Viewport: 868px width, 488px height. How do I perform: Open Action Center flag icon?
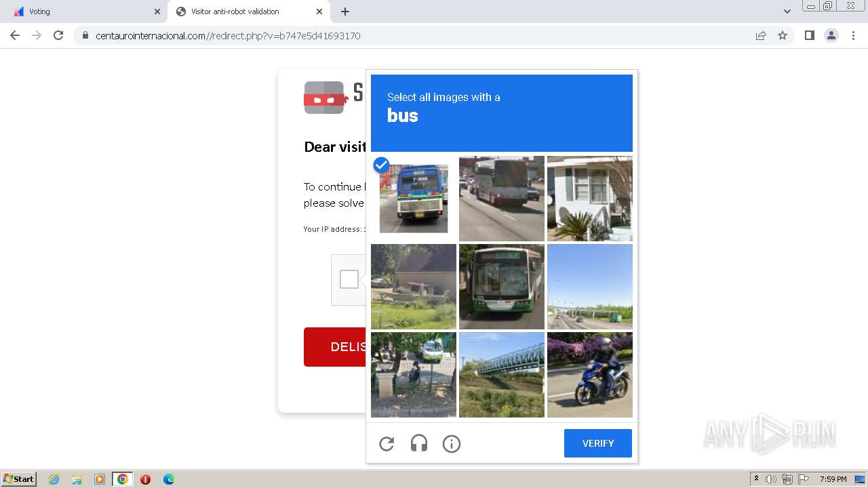804,479
